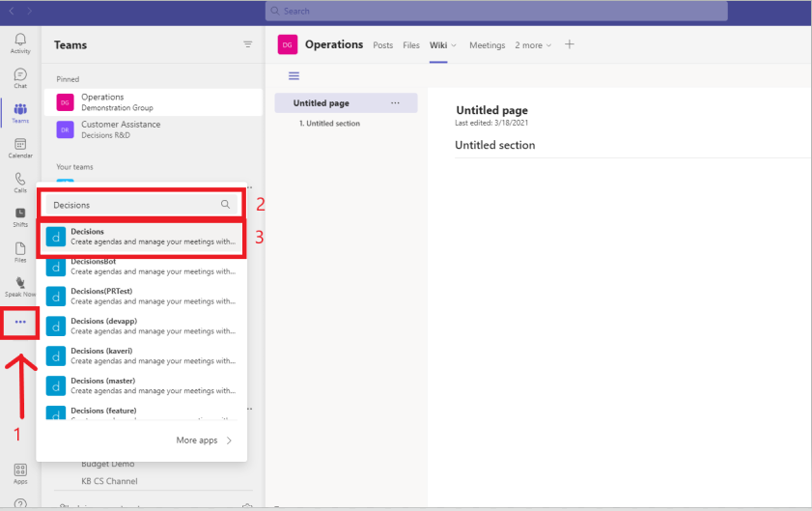Click the three-dot more apps icon in sidebar
Image resolution: width=812 pixels, height=511 pixels.
point(20,323)
